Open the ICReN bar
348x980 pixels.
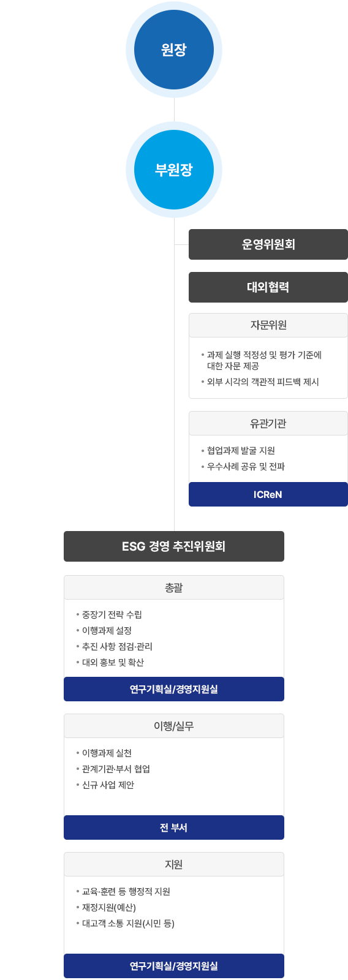(268, 494)
